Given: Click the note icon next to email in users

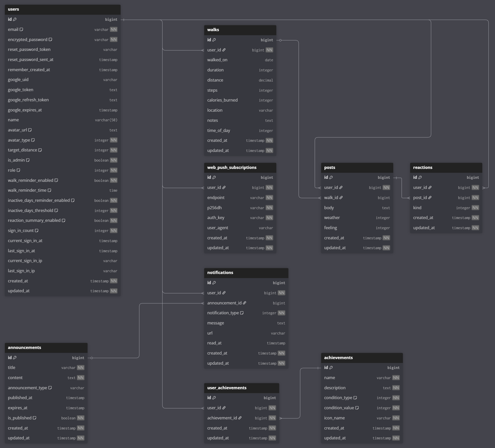Looking at the screenshot, I should pyautogui.click(x=21, y=29).
